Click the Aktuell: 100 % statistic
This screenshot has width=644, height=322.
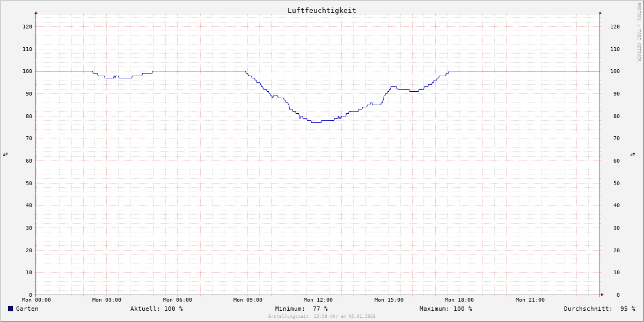(x=157, y=309)
